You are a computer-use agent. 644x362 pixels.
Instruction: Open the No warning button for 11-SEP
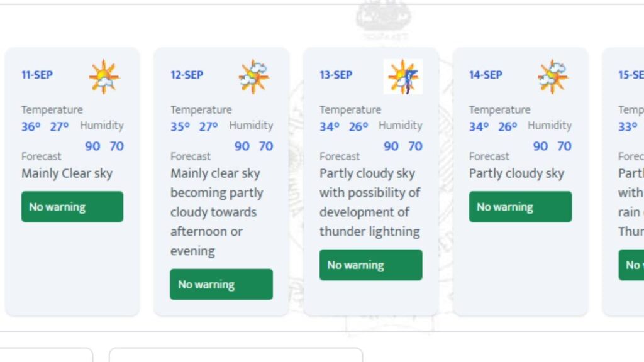[x=72, y=206]
